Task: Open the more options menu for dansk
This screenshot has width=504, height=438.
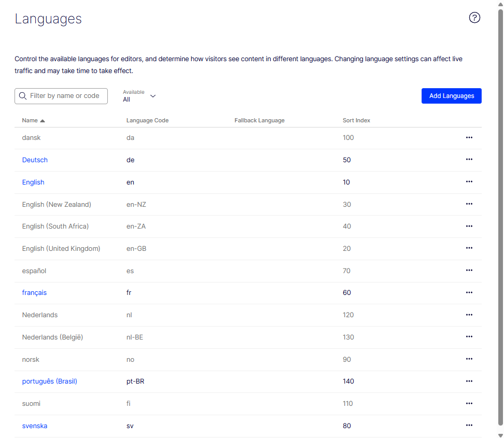Action: 469,137
